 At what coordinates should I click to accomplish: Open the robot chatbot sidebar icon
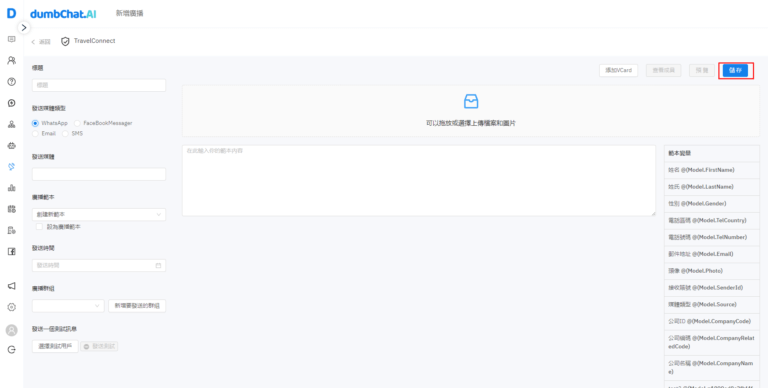[x=11, y=146]
